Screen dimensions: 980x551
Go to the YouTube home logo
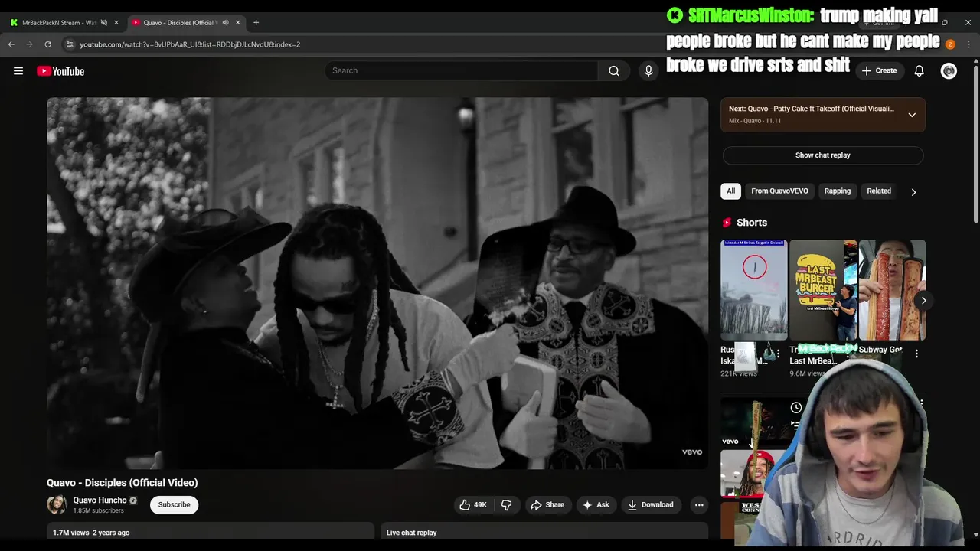pos(60,71)
